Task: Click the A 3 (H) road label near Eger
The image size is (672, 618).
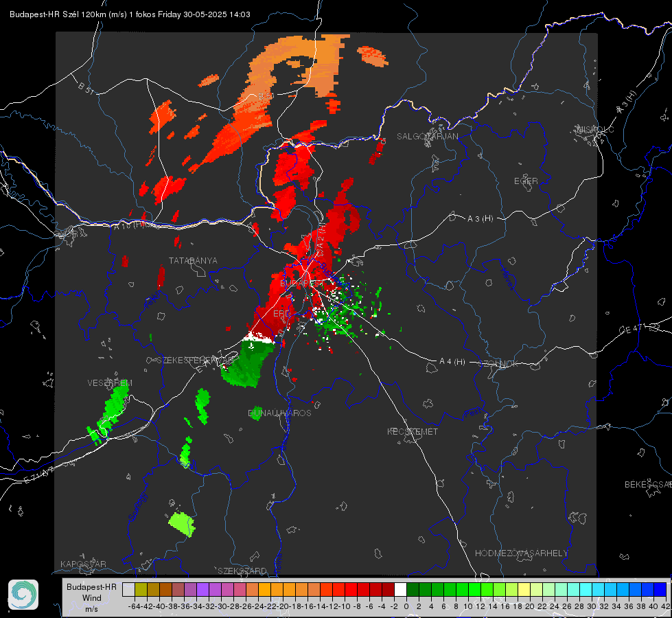Action: pyautogui.click(x=480, y=219)
